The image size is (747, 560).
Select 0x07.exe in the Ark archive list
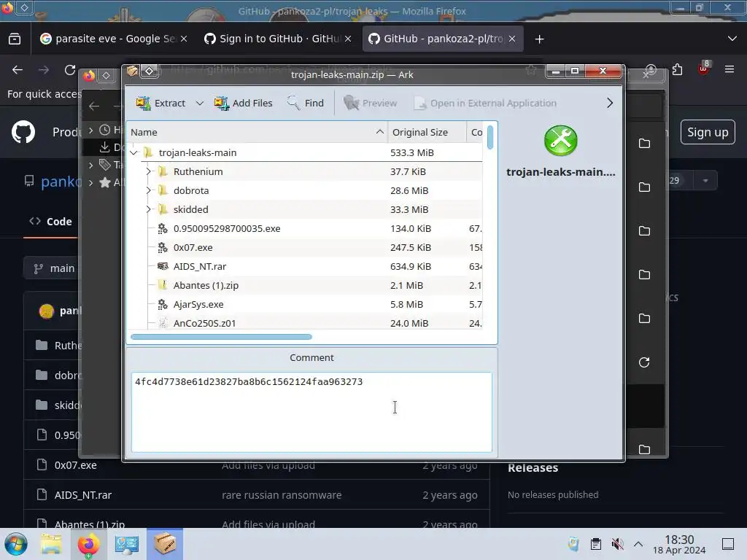305,248
